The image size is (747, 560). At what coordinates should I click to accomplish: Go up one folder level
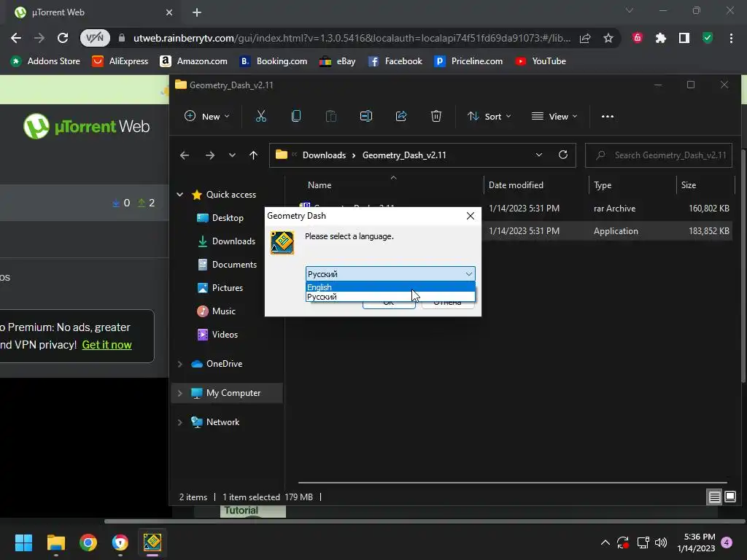coord(253,155)
